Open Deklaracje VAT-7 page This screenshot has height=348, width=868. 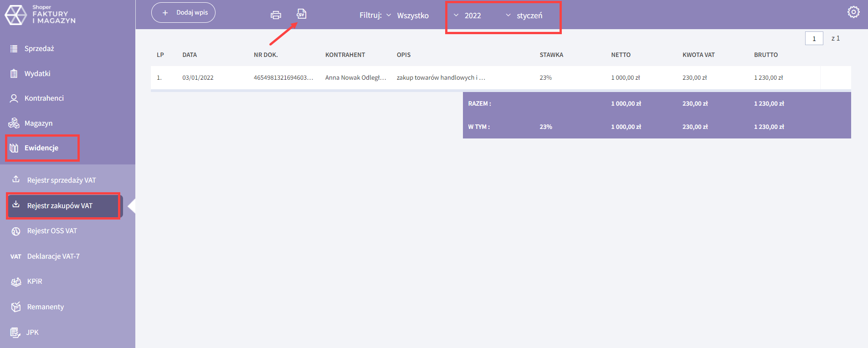pos(53,256)
